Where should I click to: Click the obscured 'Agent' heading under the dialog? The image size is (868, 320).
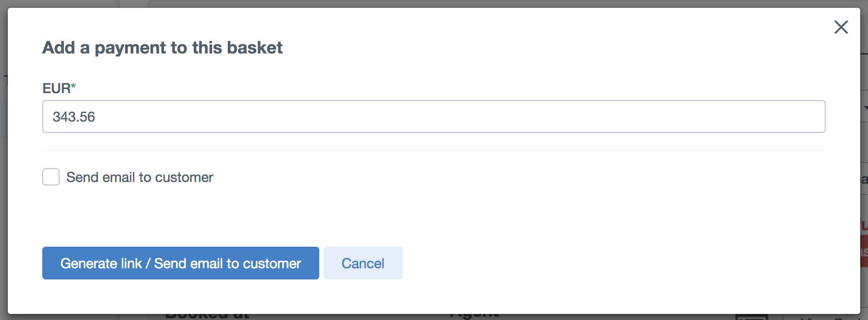pyautogui.click(x=475, y=317)
